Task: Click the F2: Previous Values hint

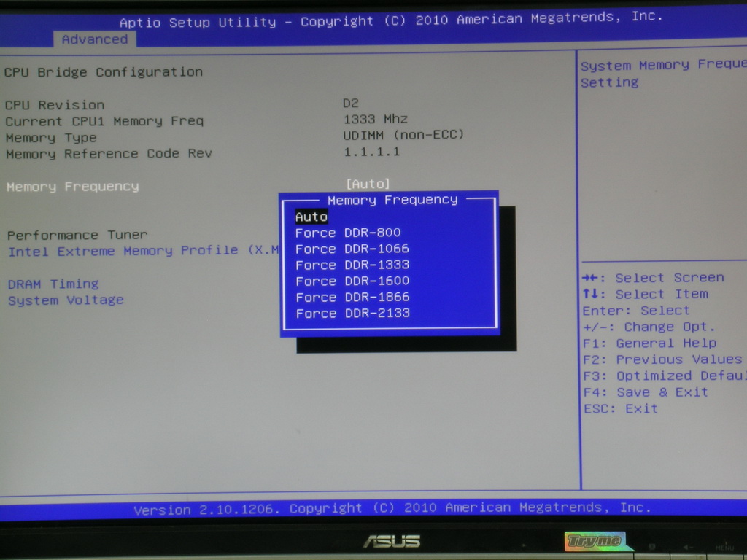Action: pos(662,359)
